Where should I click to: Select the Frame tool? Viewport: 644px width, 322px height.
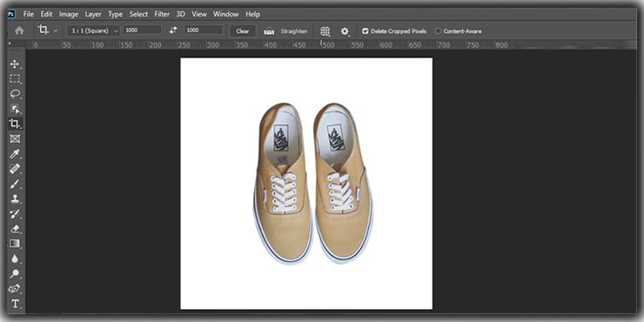tap(15, 139)
